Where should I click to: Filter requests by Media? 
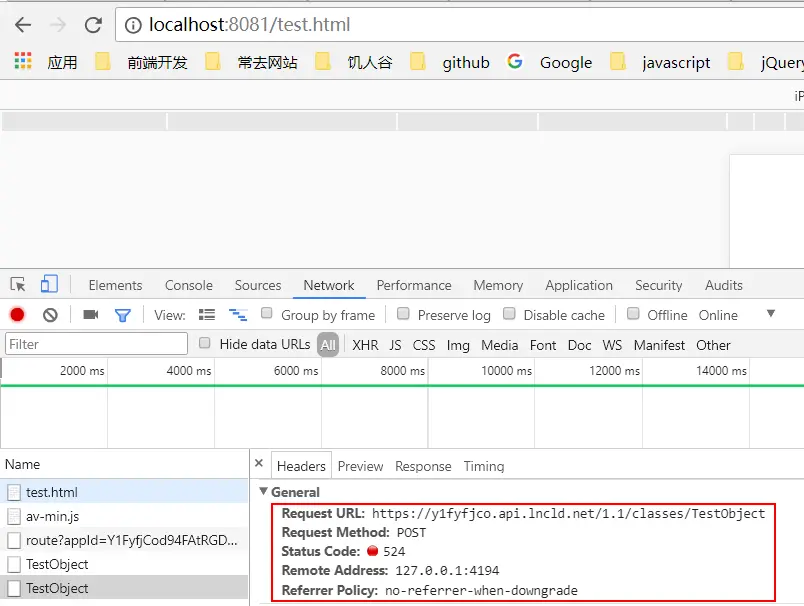click(x=499, y=345)
